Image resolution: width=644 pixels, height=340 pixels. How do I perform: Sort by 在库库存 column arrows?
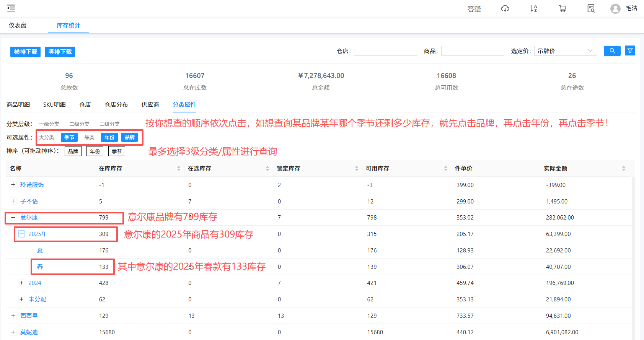[179, 168]
